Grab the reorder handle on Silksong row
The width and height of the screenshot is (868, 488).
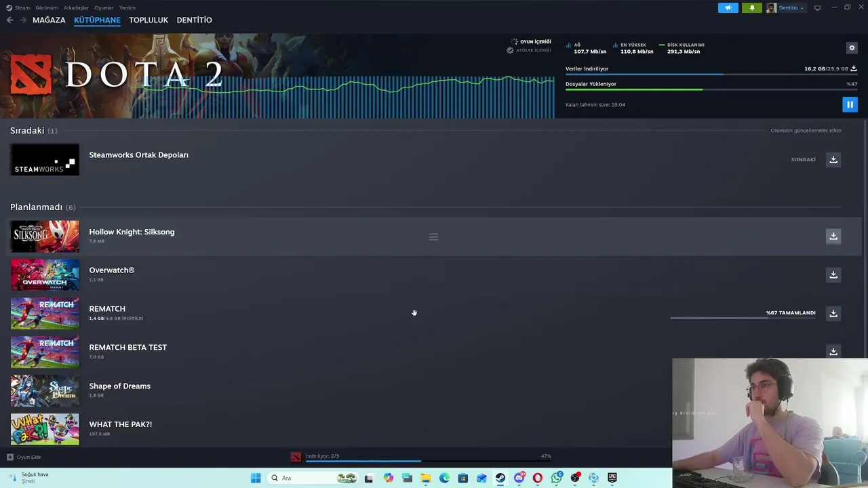pos(433,237)
